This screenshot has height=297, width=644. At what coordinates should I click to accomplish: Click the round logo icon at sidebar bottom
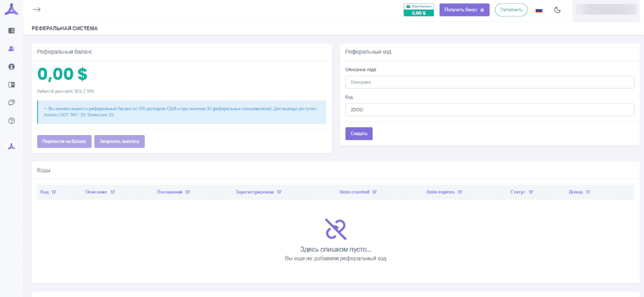click(x=11, y=146)
